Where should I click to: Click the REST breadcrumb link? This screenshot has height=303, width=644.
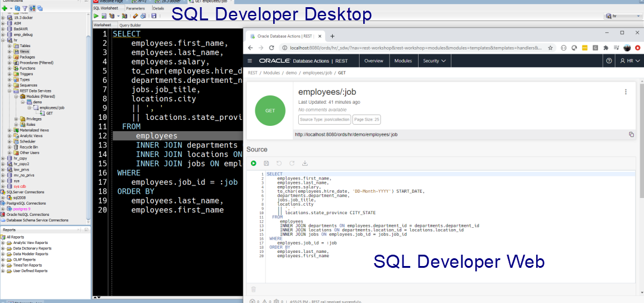point(253,73)
